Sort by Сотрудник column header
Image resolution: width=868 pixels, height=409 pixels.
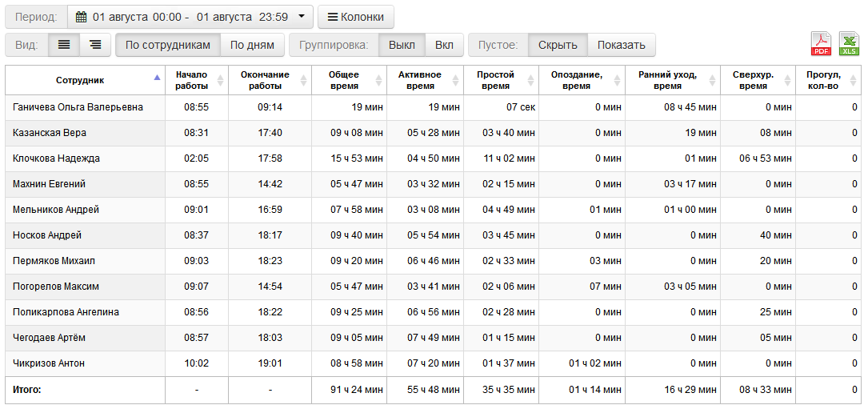coord(80,80)
